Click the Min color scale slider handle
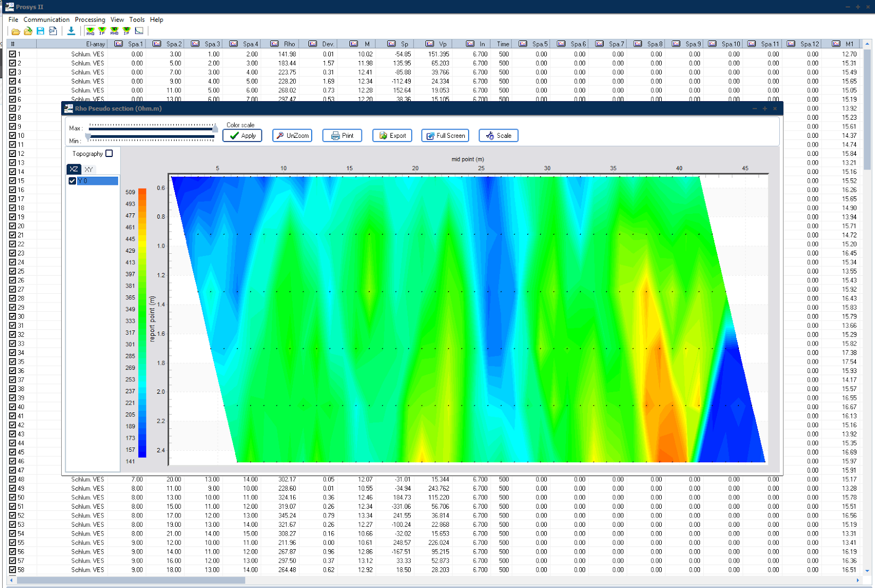This screenshot has height=588, width=875. pos(88,137)
